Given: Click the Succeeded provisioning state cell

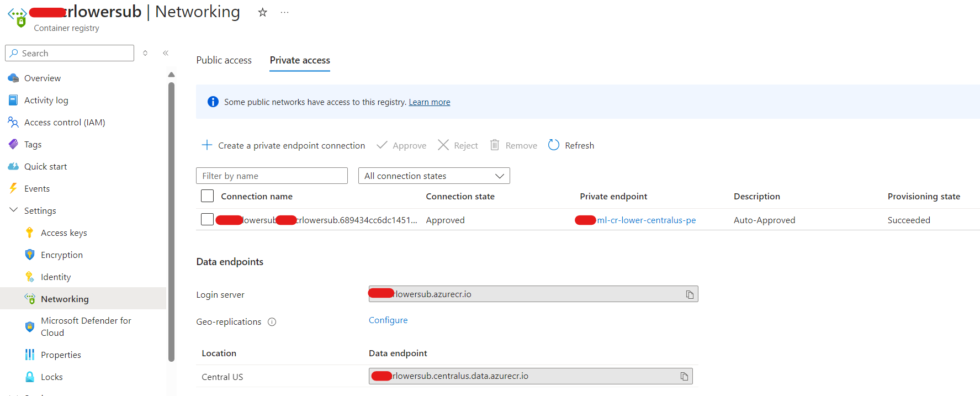Looking at the screenshot, I should (x=909, y=220).
